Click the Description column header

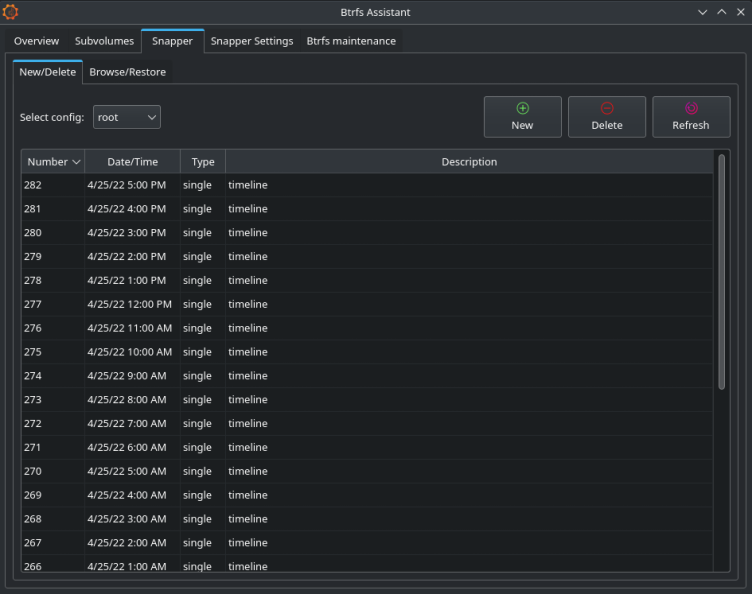pyautogui.click(x=469, y=162)
